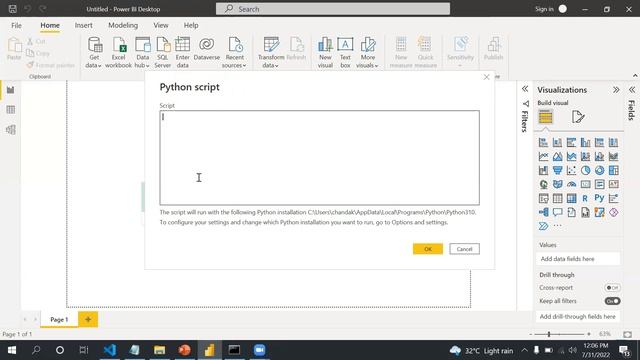The height and width of the screenshot is (360, 640).
Task: Pick the Waterfall chart visual
Action: pyautogui.click(x=543, y=170)
